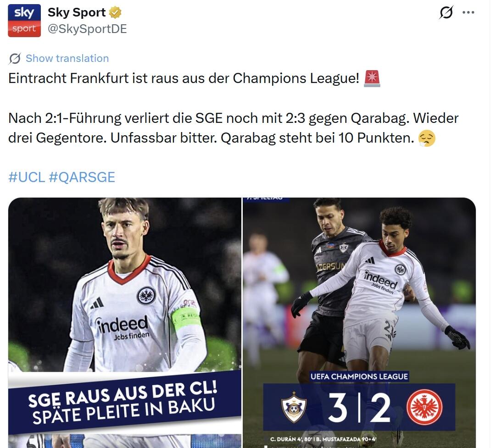Open the right photo of the duel
The height and width of the screenshot is (448, 496).
[359, 322]
